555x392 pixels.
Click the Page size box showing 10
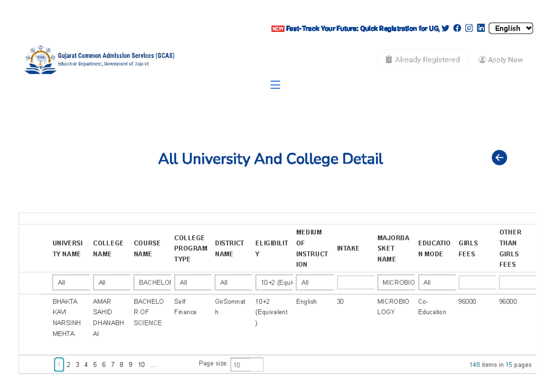[x=247, y=365]
